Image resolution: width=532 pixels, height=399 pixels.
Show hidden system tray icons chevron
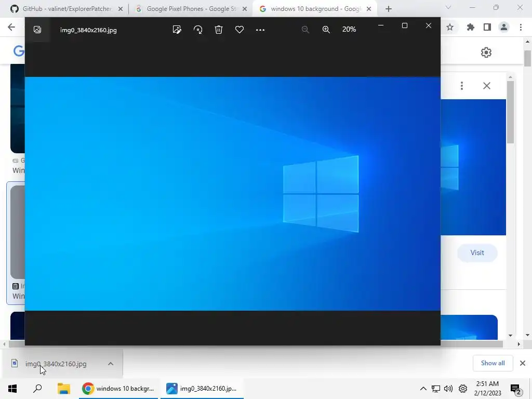pyautogui.click(x=423, y=389)
